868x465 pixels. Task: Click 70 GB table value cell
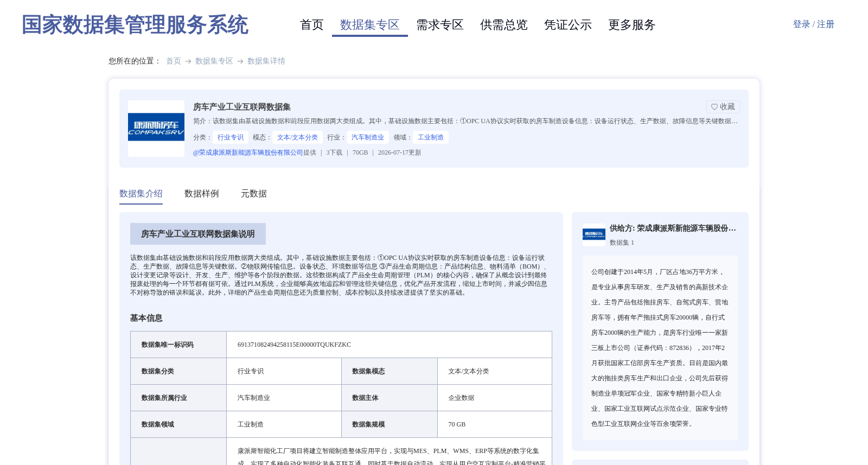tap(495, 424)
